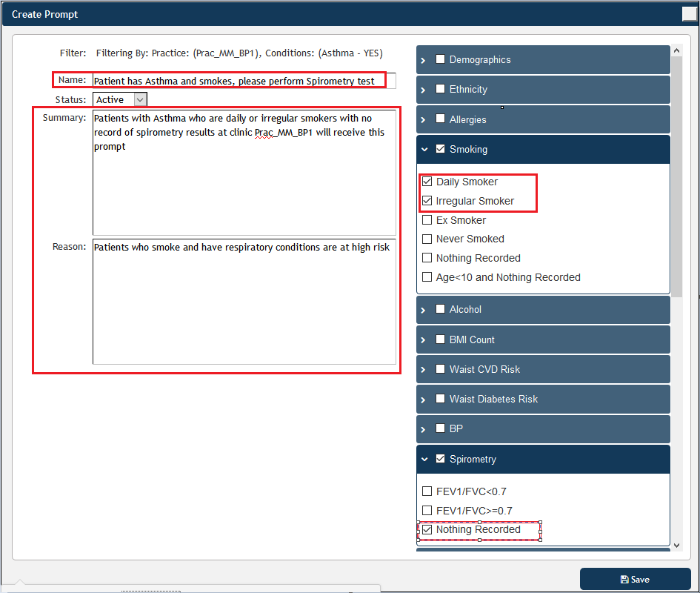Uncheck Nothing Recorded under Spirometry

tap(427, 529)
